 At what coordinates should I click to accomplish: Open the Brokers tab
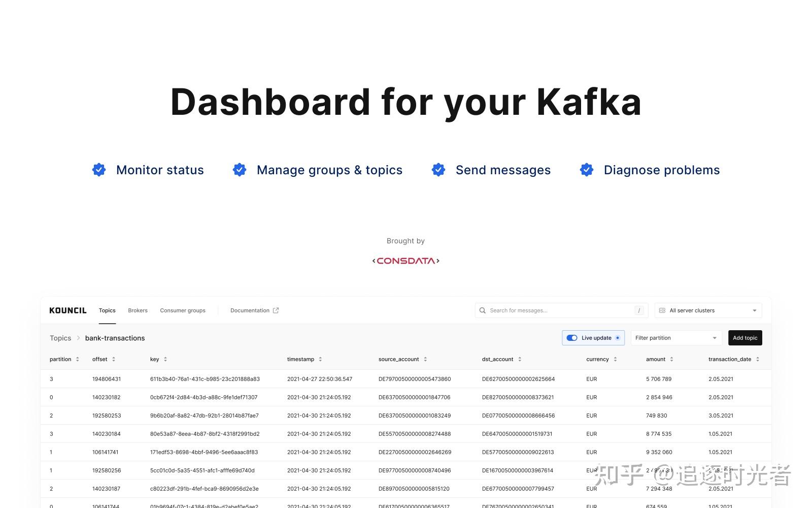pyautogui.click(x=138, y=310)
